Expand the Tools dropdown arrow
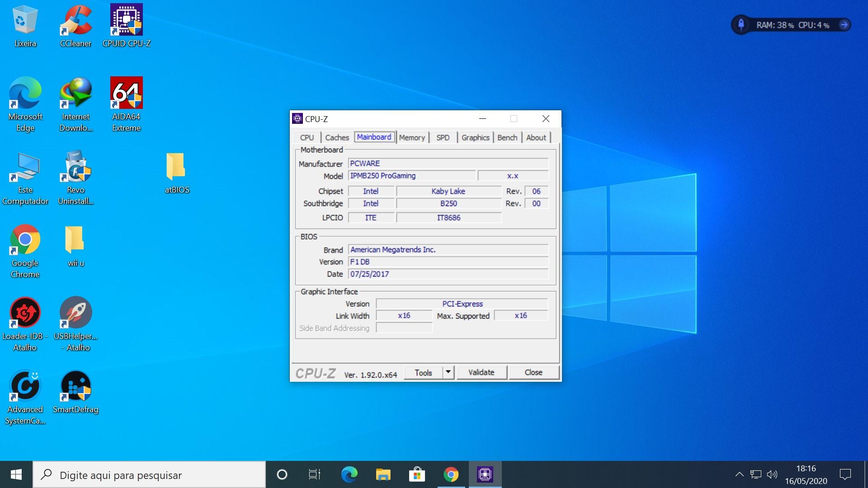Viewport: 868px width, 488px height. [448, 372]
